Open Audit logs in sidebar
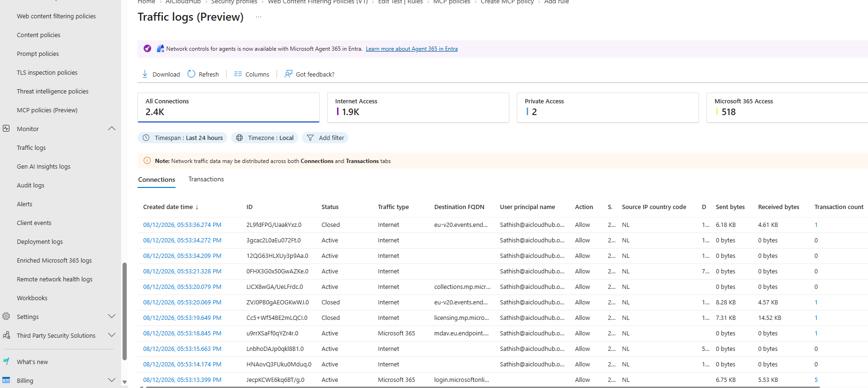Viewport: 868px width, 388px height. [x=31, y=185]
